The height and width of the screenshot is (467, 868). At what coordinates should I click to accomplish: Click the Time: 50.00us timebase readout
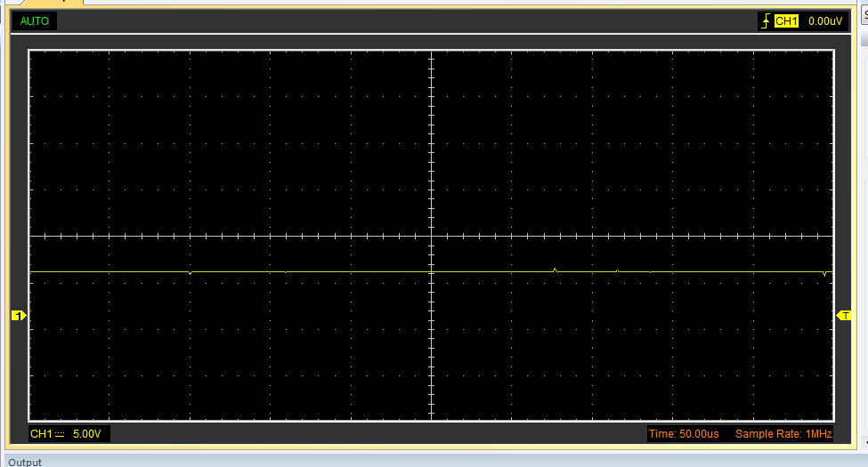coord(684,434)
